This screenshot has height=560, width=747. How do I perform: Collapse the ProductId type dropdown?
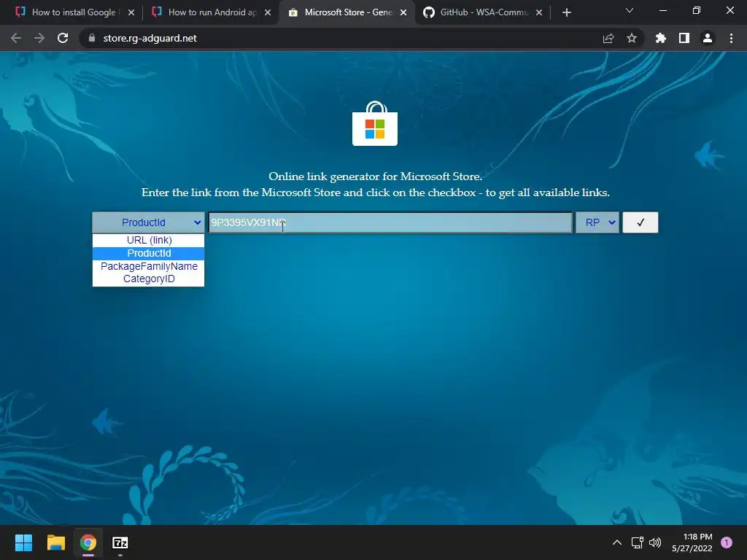[x=148, y=222]
